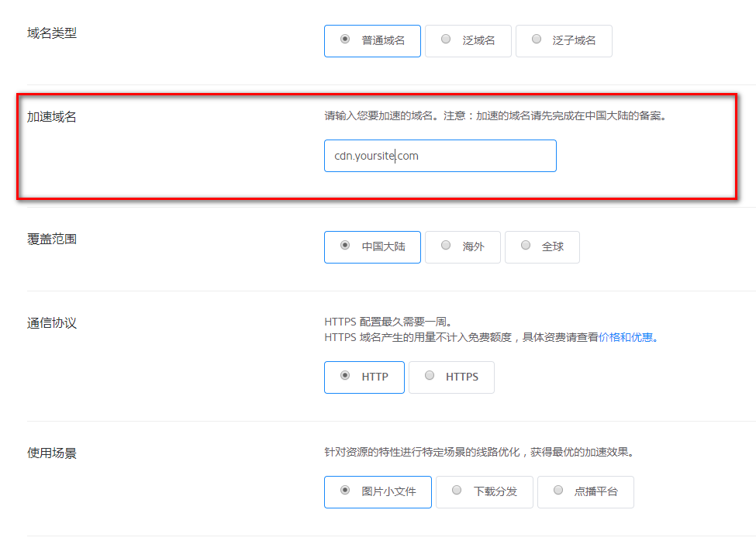Select the HTTP protocol option
The height and width of the screenshot is (541, 756).
(x=364, y=377)
